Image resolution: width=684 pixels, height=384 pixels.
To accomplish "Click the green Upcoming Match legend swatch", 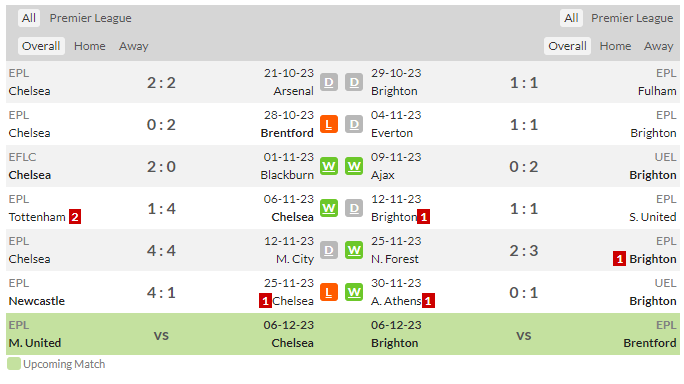I will pyautogui.click(x=14, y=364).
